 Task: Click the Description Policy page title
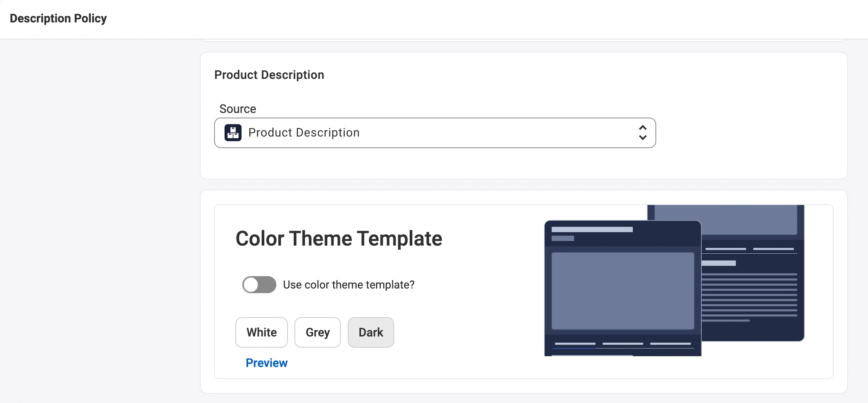pyautogui.click(x=58, y=18)
